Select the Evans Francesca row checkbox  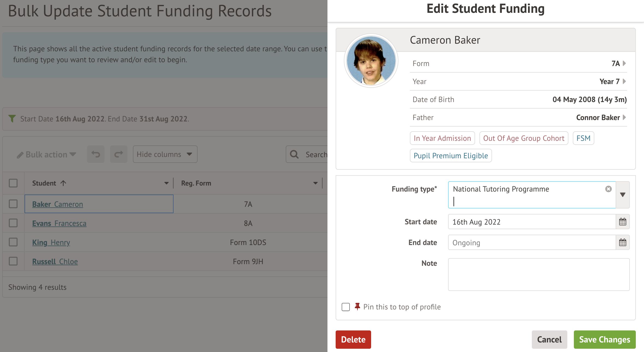pyautogui.click(x=13, y=223)
